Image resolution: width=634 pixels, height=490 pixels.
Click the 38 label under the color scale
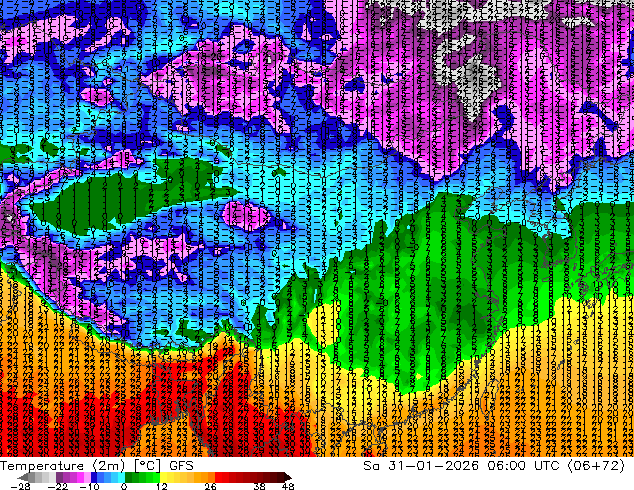[x=259, y=486]
